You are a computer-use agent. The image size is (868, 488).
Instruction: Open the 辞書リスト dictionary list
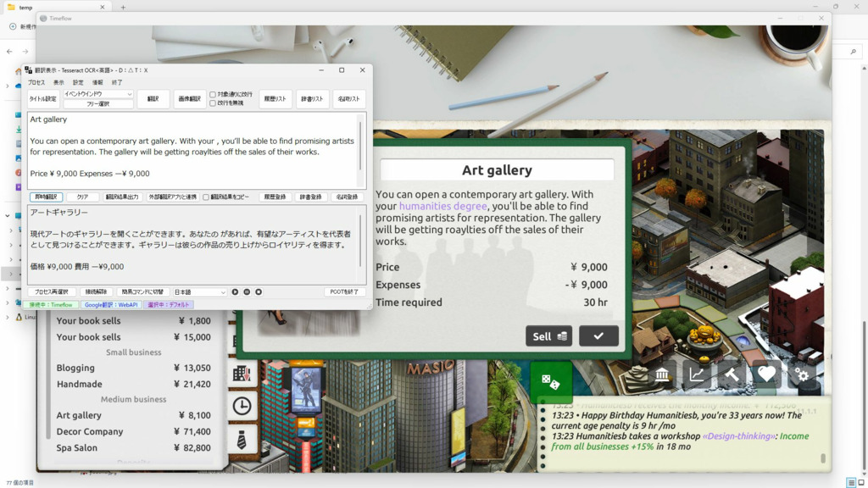(312, 99)
